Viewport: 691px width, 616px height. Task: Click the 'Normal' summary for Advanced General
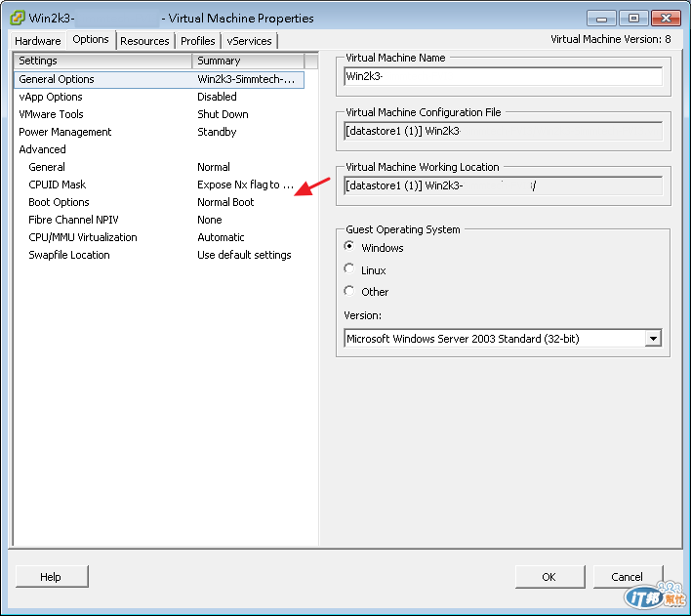[x=214, y=167]
